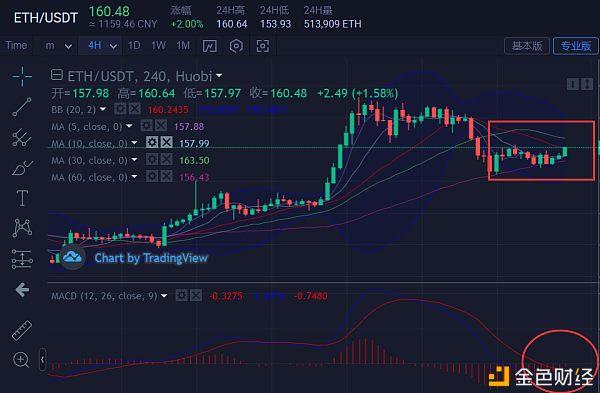600x393 pixels.
Task: Click the second pane arrow button top-right
Action: (587, 84)
